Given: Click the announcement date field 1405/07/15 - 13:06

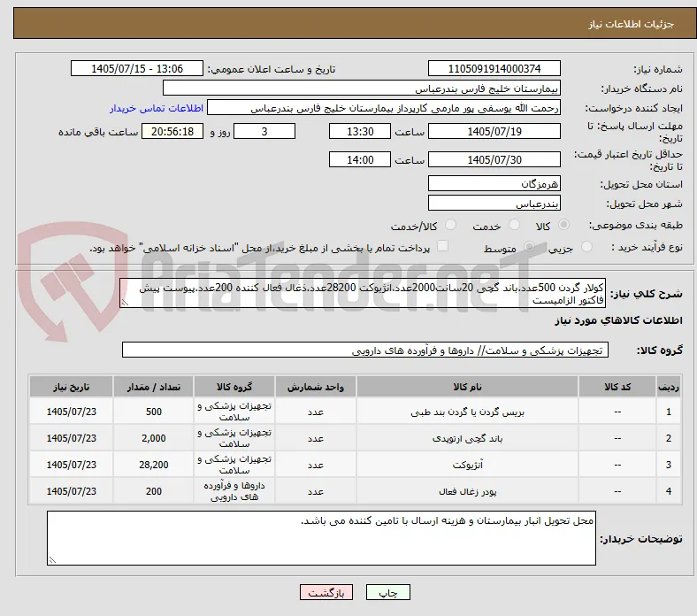Looking at the screenshot, I should (x=137, y=68).
